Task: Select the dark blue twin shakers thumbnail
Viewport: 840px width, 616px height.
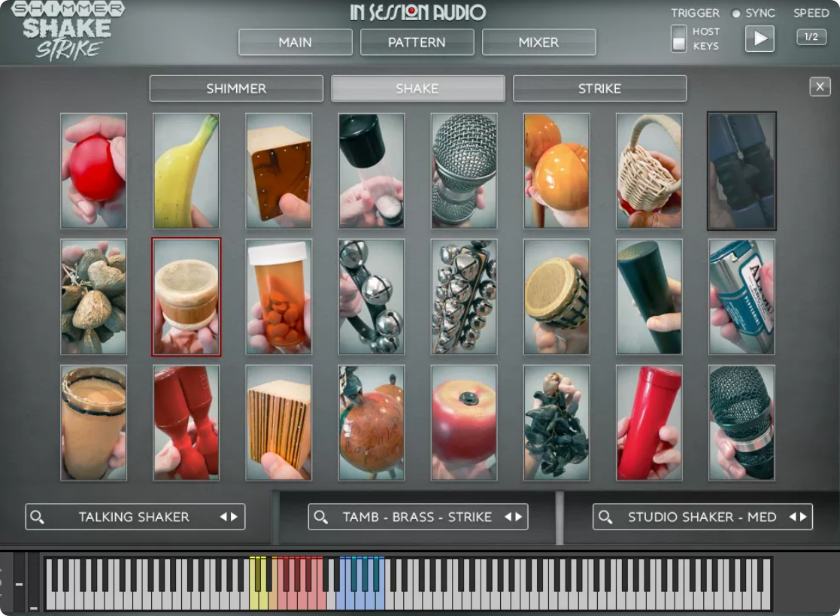Action: click(742, 171)
